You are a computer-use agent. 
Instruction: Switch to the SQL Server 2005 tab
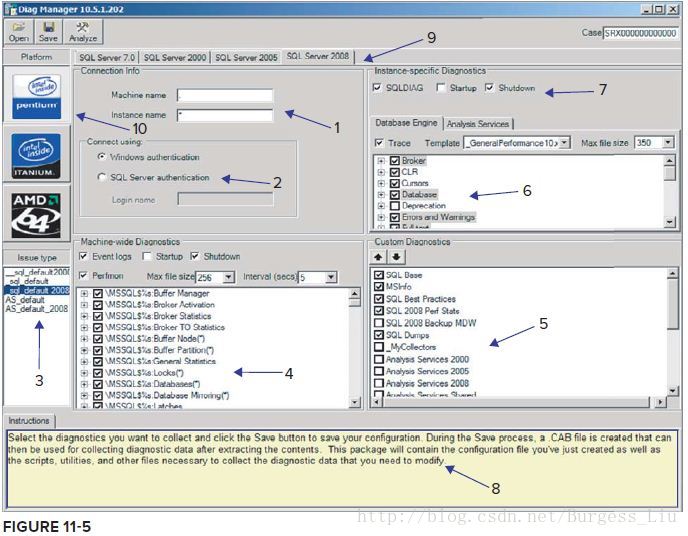pos(246,57)
